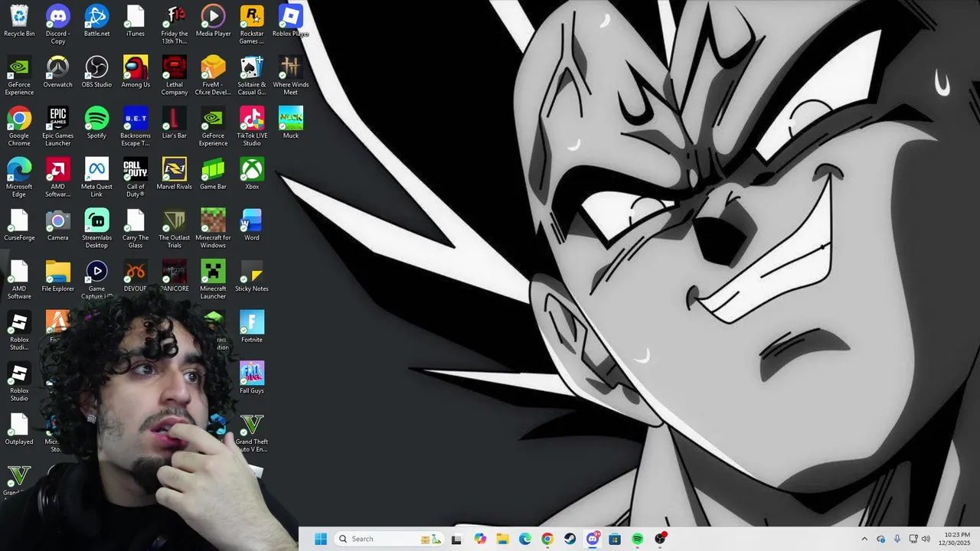
Task: Select the Xbox desktop shortcut
Action: click(252, 174)
